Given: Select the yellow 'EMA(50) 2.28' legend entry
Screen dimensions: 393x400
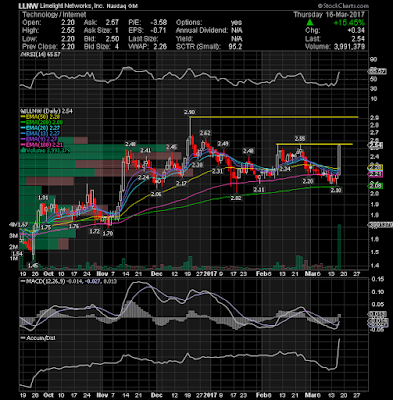Looking at the screenshot, I should 40,117.
